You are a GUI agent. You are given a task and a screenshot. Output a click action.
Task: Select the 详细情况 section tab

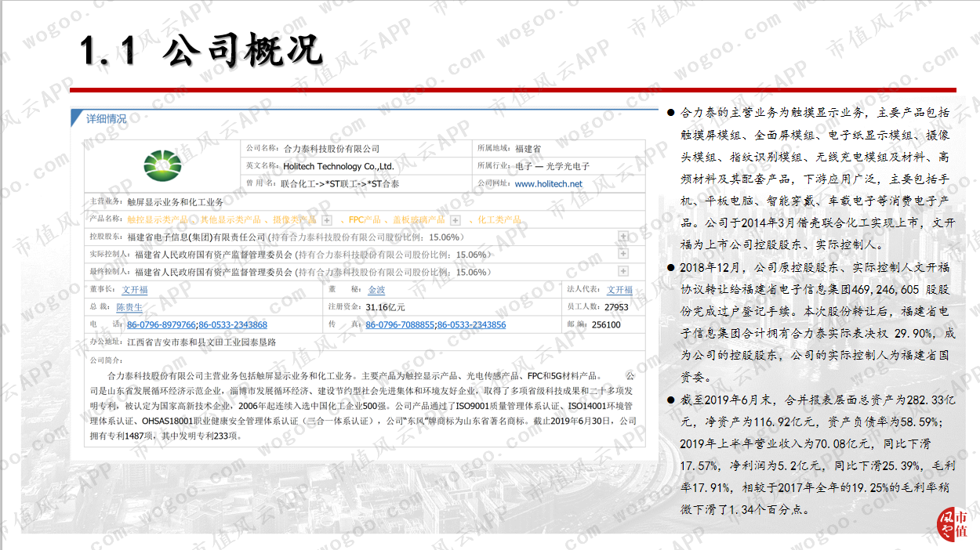106,119
